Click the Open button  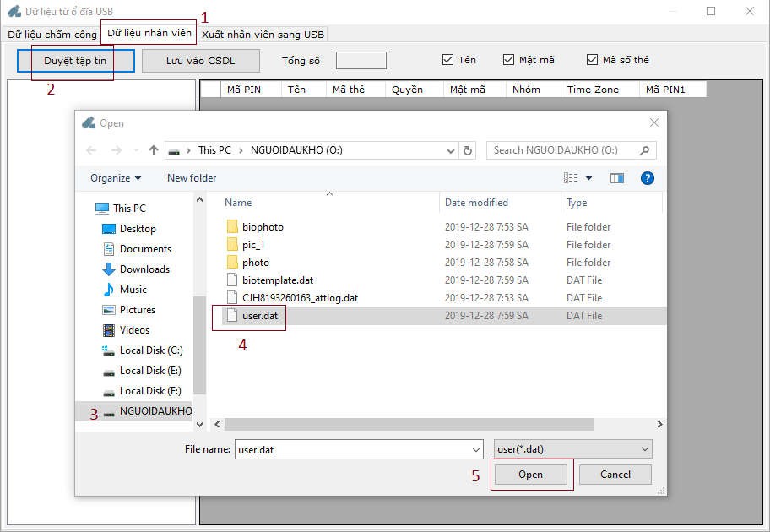530,475
